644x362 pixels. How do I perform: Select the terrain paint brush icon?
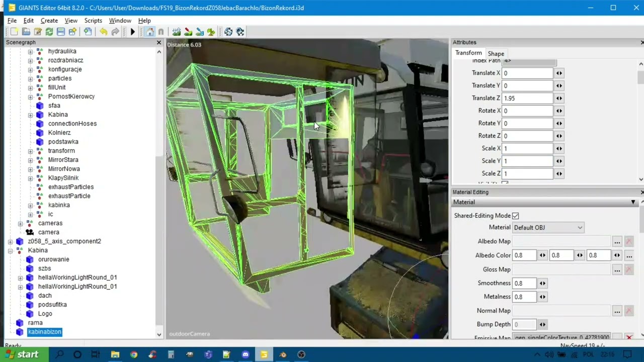[188, 32]
